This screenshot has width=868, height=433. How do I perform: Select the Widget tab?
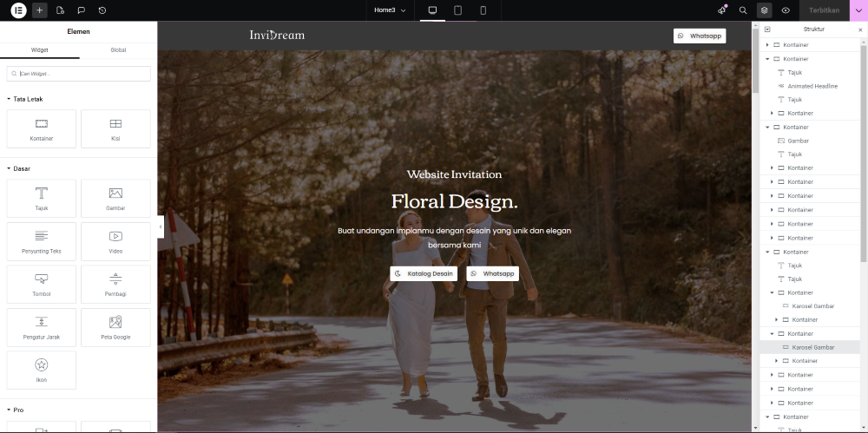click(x=40, y=49)
